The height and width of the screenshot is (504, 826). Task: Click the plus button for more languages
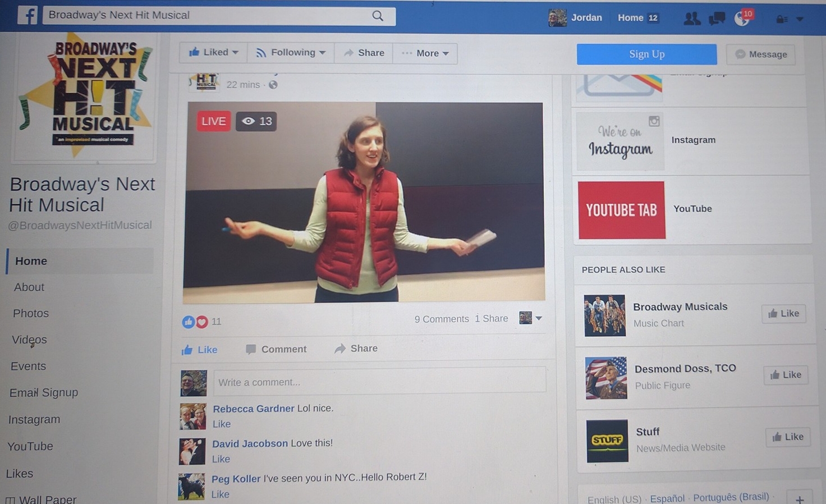click(800, 498)
